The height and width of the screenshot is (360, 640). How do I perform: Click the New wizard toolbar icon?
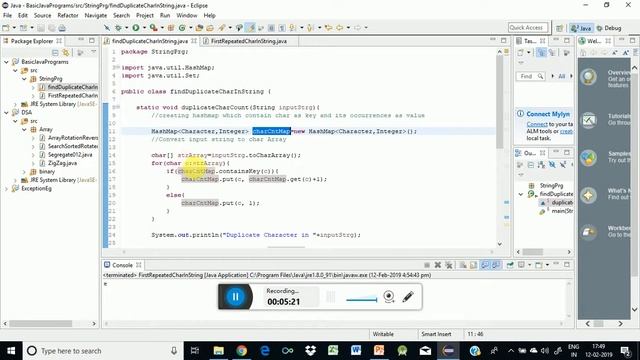point(6,28)
